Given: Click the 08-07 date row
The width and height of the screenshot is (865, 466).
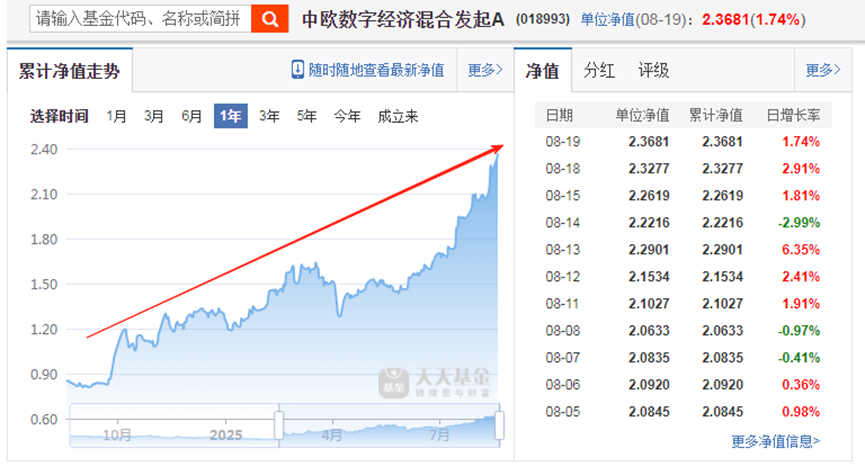Looking at the screenshot, I should point(683,358).
